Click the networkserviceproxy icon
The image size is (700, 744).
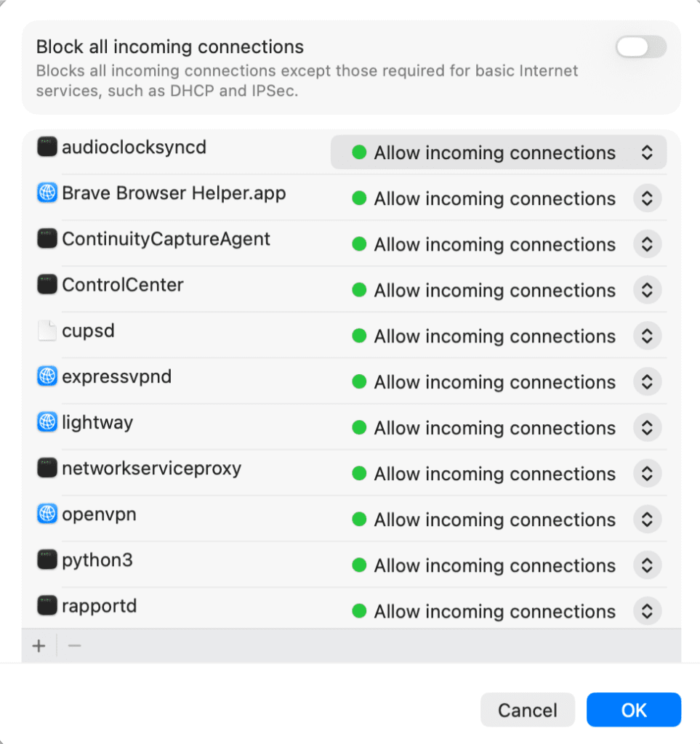[47, 468]
